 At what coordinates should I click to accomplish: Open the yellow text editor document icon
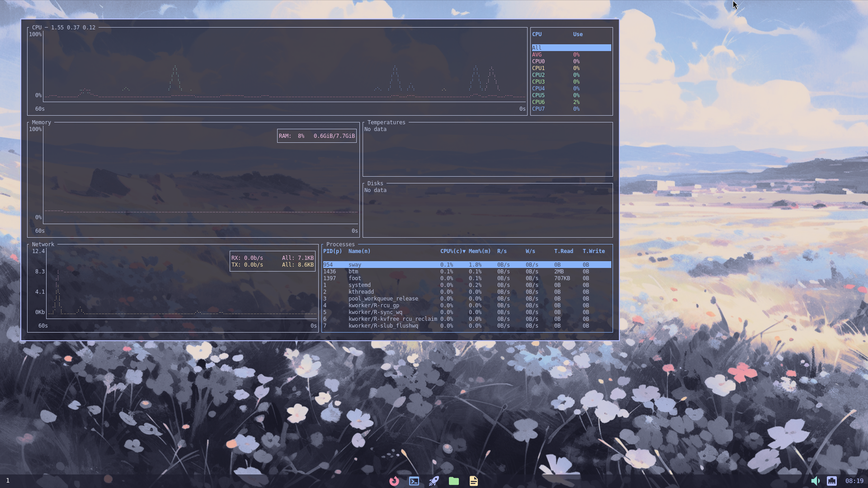473,481
